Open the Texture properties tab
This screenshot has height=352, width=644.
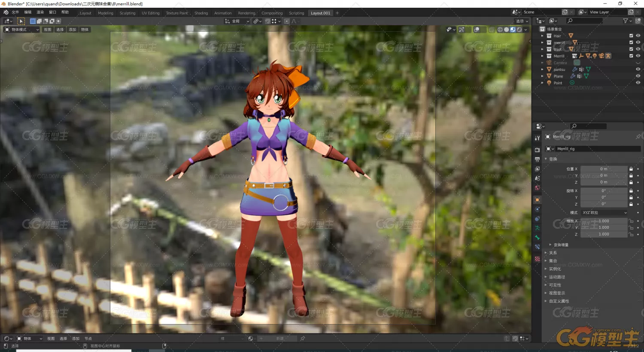pyautogui.click(x=537, y=259)
